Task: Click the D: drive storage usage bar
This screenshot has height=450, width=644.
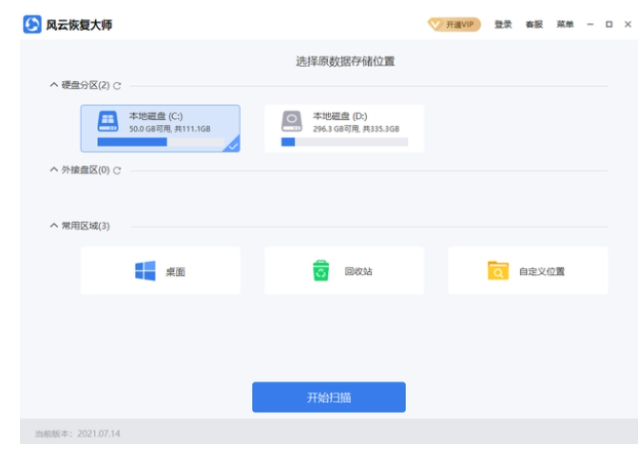Action: click(x=344, y=142)
